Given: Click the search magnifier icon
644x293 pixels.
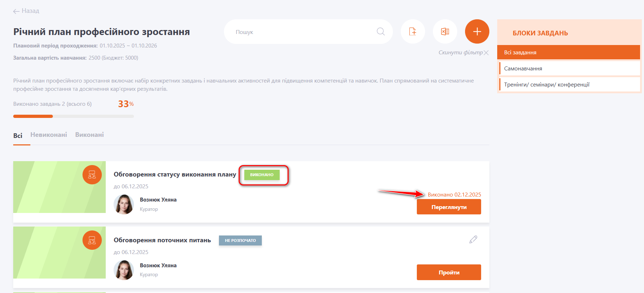Looking at the screenshot, I should pos(381,32).
